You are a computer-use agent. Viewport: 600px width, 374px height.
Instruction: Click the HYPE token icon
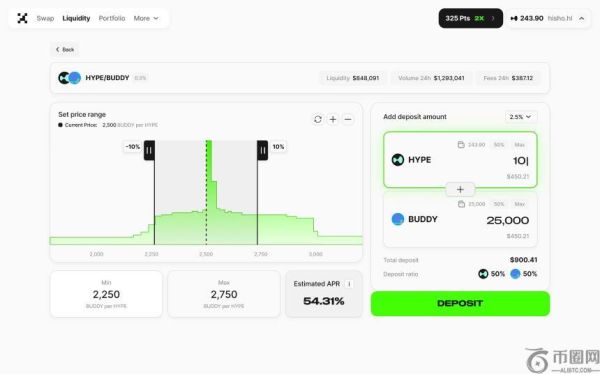(x=398, y=160)
